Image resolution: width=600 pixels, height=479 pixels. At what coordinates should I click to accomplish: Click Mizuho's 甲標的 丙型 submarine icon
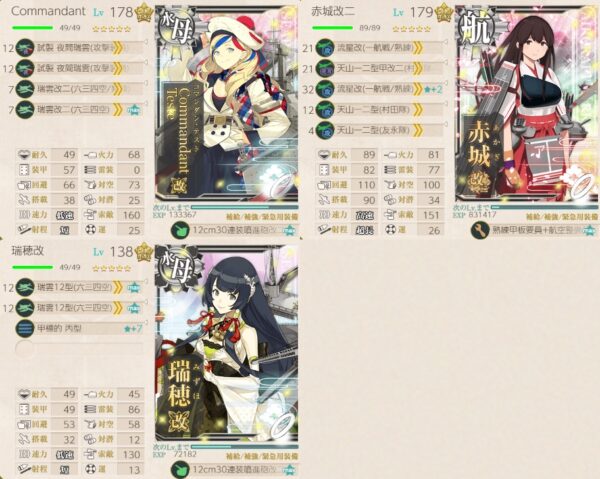[25, 328]
